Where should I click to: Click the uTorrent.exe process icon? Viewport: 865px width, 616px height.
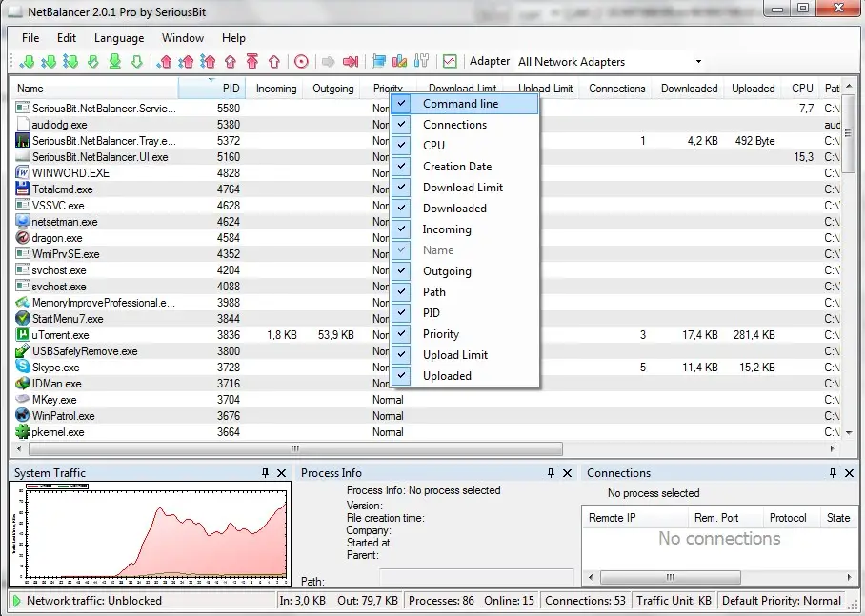click(23, 335)
